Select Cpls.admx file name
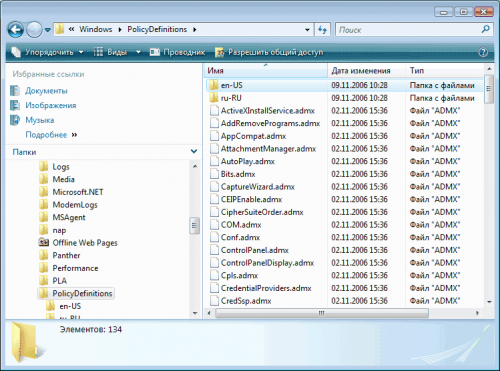The width and height of the screenshot is (500, 371). click(x=239, y=275)
